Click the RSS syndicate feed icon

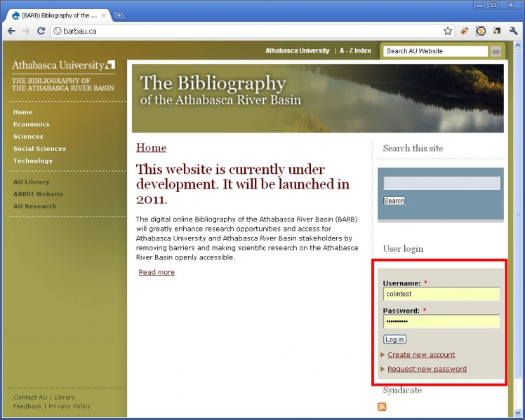tap(382, 407)
